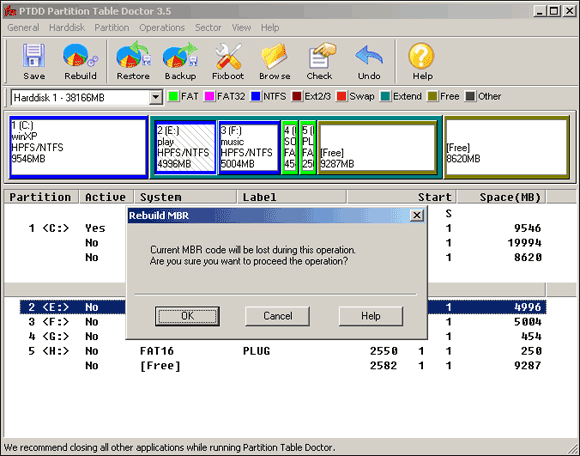Click the Other gray legend swatch
This screenshot has height=456, width=580.
point(470,97)
